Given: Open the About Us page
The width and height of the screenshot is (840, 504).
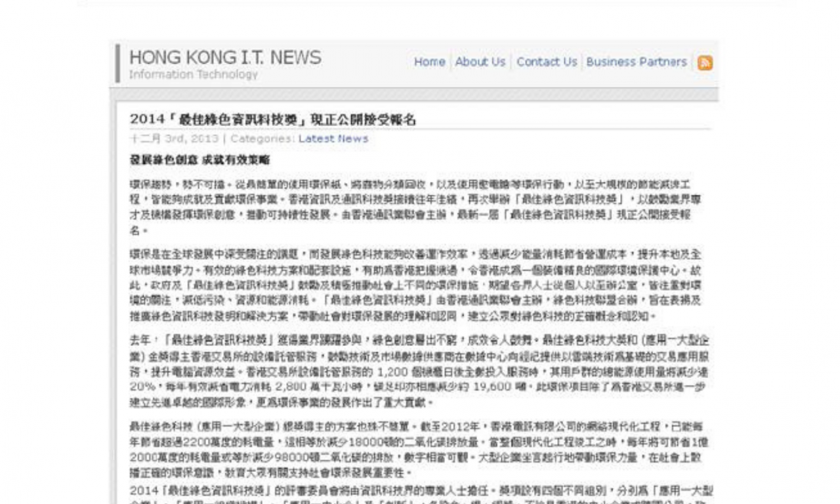Looking at the screenshot, I should (480, 62).
